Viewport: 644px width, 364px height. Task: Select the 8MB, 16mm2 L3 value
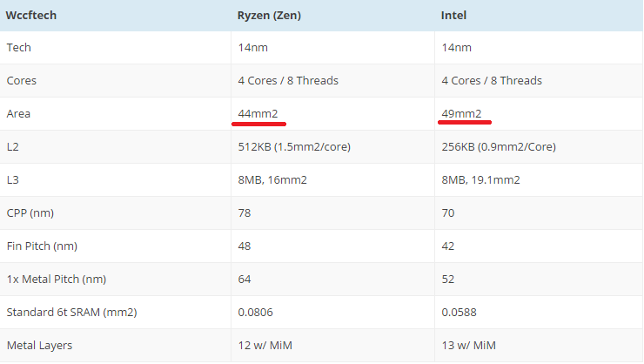tap(272, 180)
